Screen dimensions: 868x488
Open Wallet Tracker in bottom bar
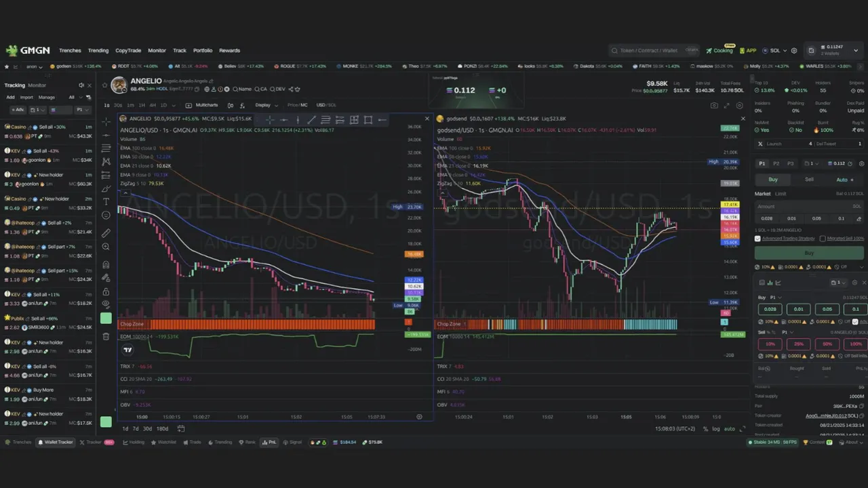(56, 442)
